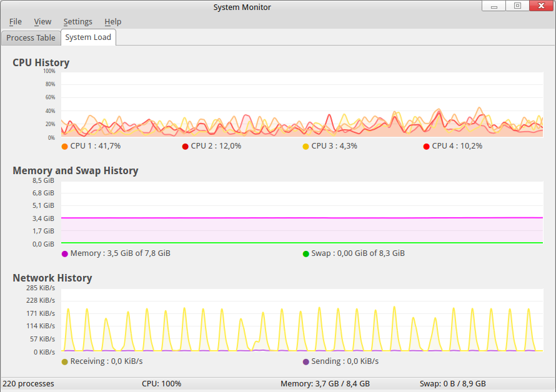Open the File menu

(16, 22)
